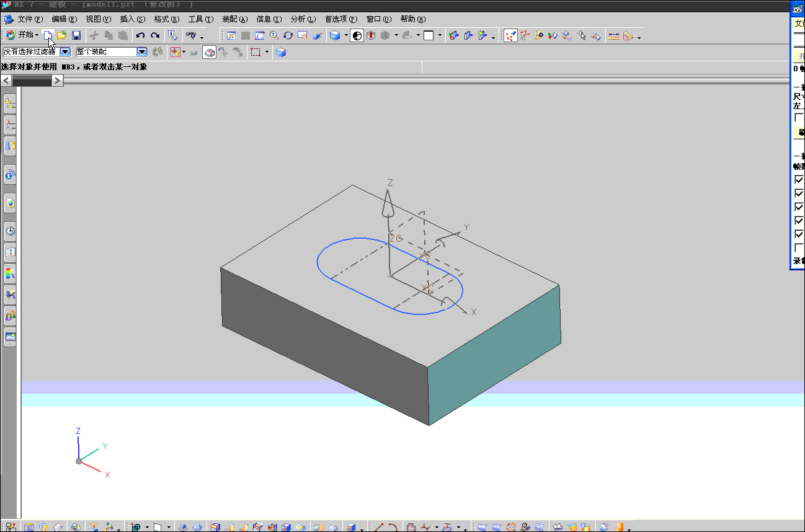Open the color palette sidebar icon

click(10, 273)
